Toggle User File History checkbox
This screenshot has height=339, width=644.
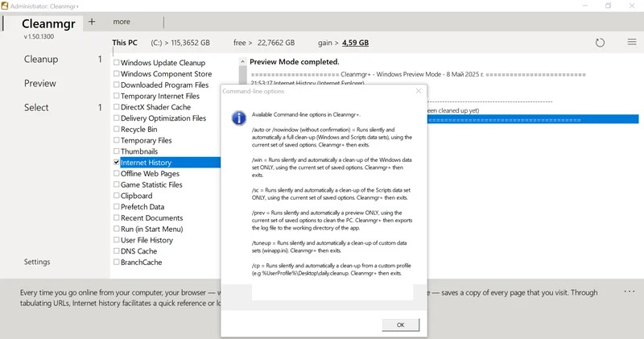click(117, 240)
